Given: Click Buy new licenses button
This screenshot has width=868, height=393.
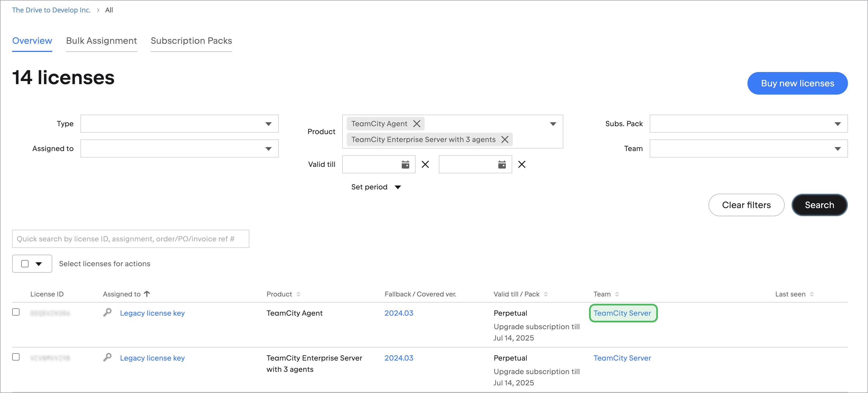Looking at the screenshot, I should click(x=797, y=83).
